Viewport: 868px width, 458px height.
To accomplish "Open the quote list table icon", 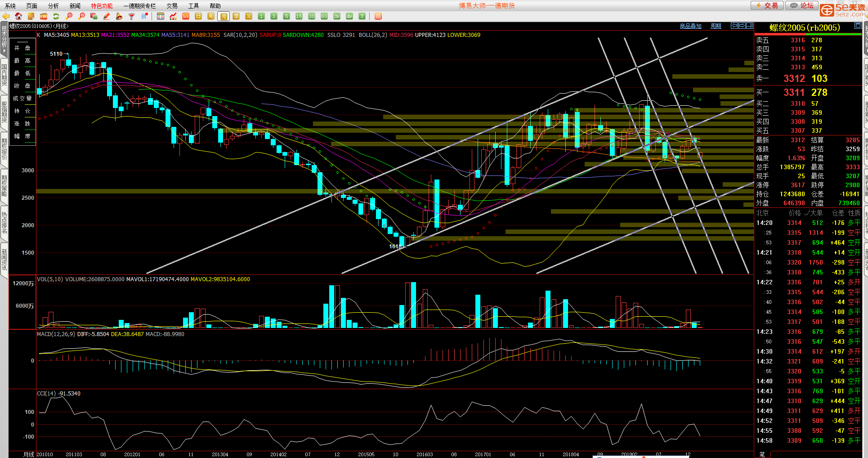I will 161,16.
